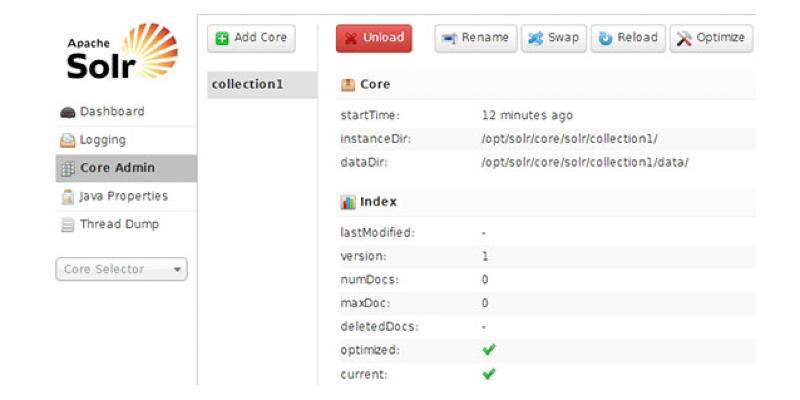The image size is (800, 400).
Task: Click the green plus Add Core icon
Action: click(x=222, y=38)
